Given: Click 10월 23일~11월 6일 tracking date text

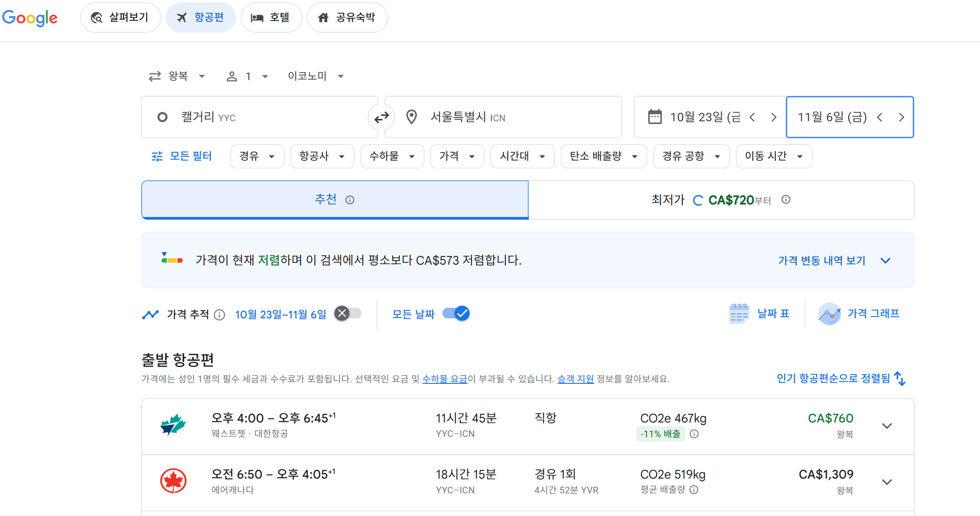Looking at the screenshot, I should tap(280, 314).
